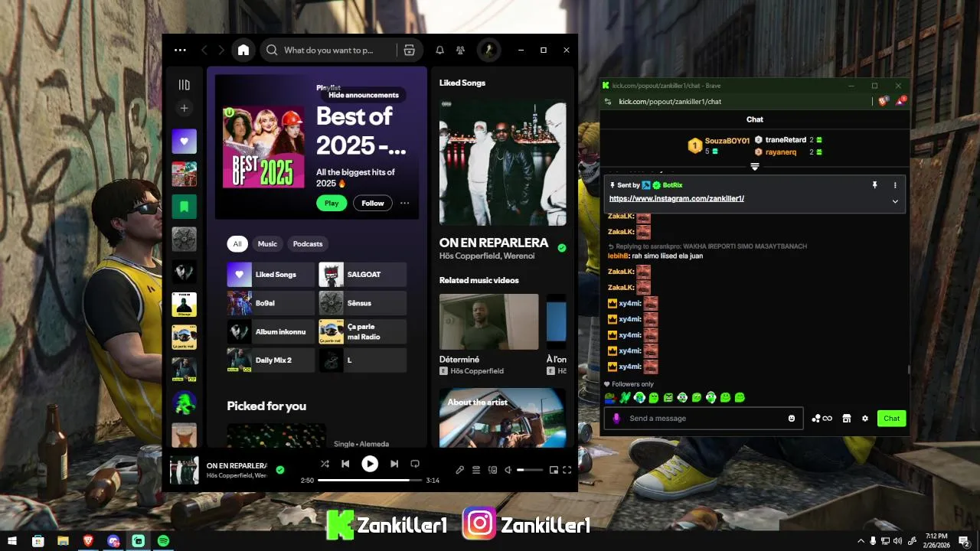Seek in the song progress bar
Viewport: 980px width, 551px height.
tap(369, 481)
